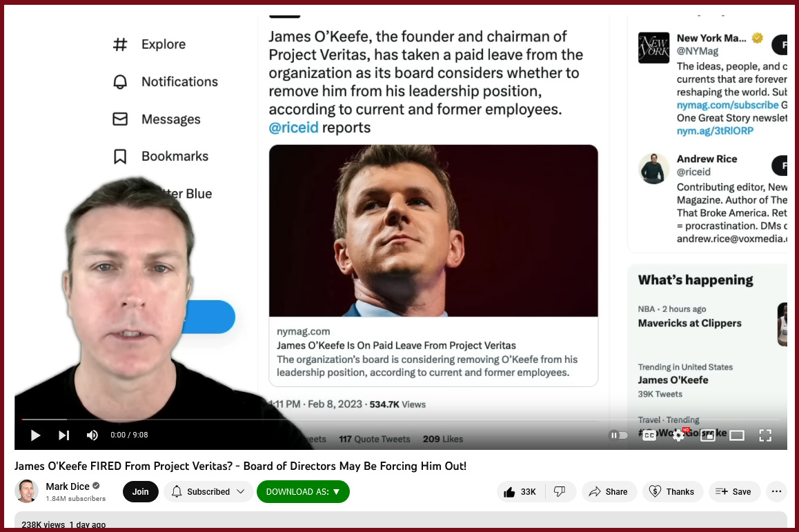Open the Mark Dice channel name
This screenshot has width=799, height=532.
(x=67, y=486)
